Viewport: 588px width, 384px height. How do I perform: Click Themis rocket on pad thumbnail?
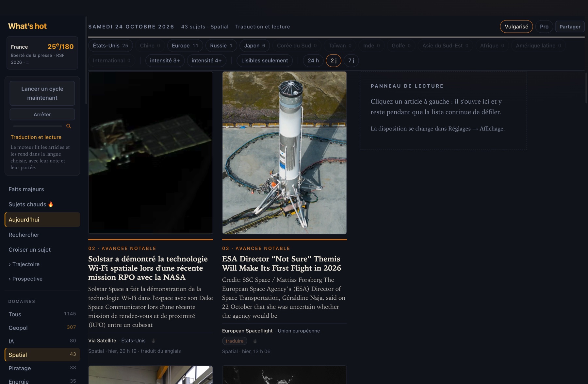tap(284, 153)
